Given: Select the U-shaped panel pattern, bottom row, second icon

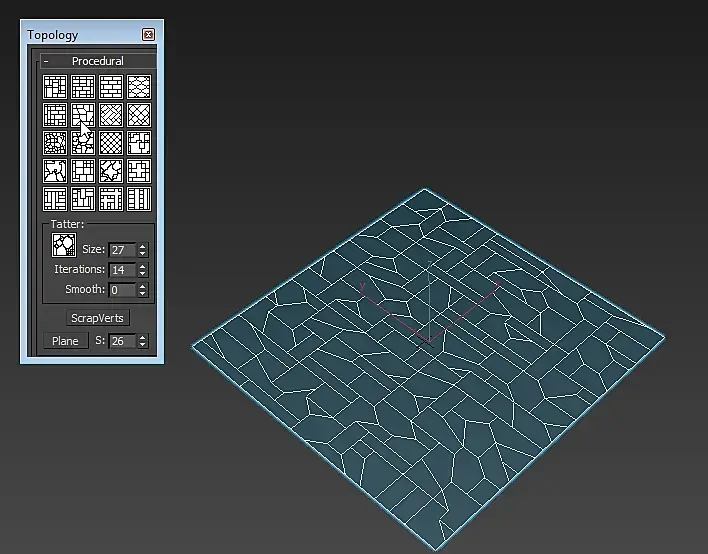Looking at the screenshot, I should click(x=83, y=199).
